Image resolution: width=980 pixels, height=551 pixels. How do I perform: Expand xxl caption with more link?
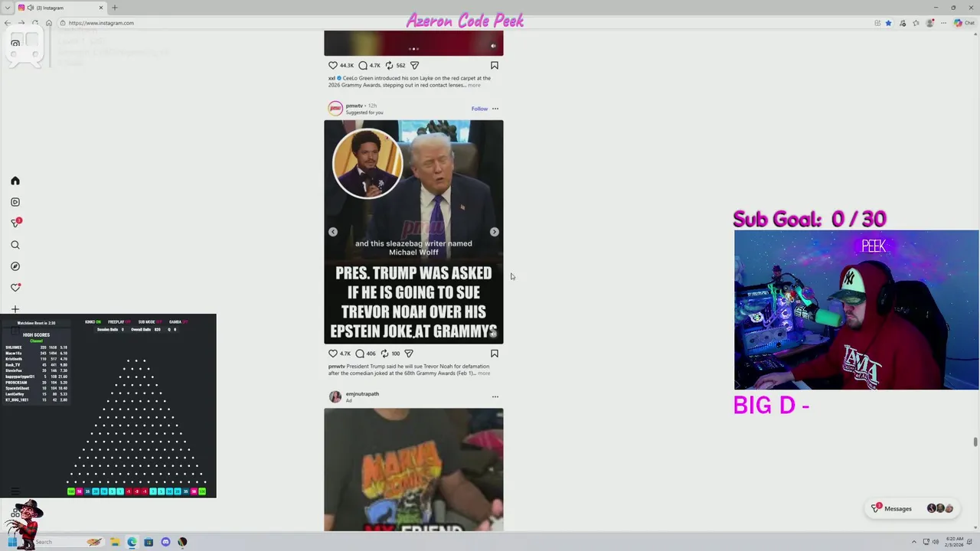pos(474,85)
